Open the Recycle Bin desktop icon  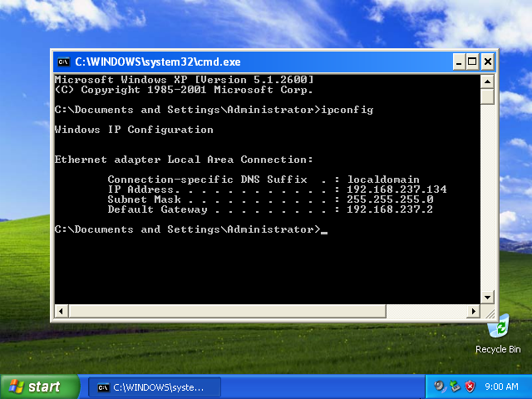point(498,334)
